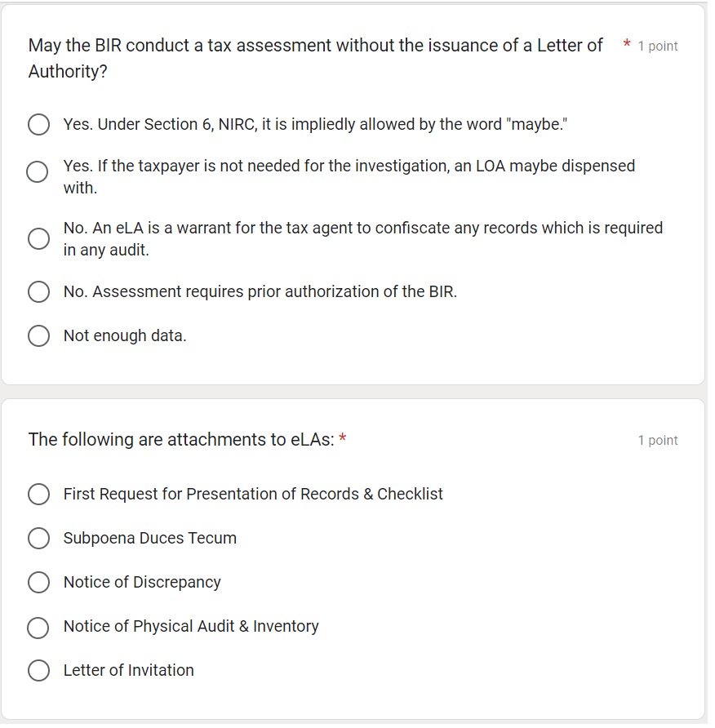
Task: Click the 'Letter of Invitation' label text
Action: (129, 670)
